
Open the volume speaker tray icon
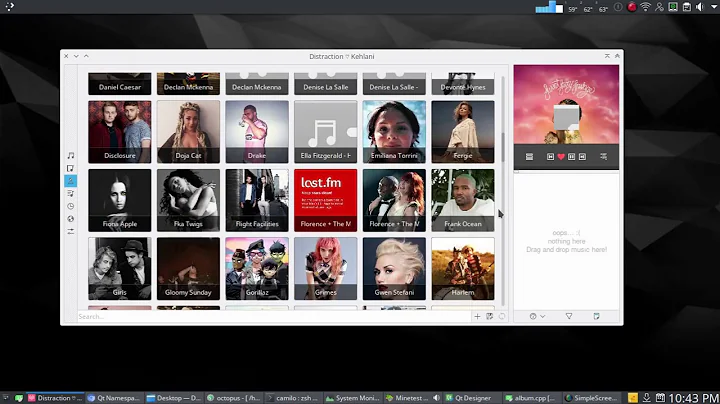pyautogui.click(x=700, y=7)
